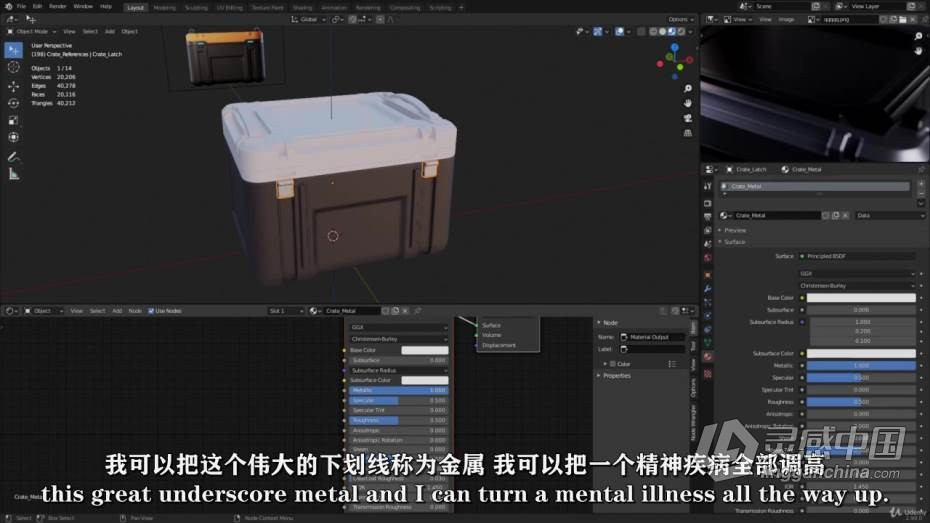Toggle viewport overlays button

(x=619, y=31)
